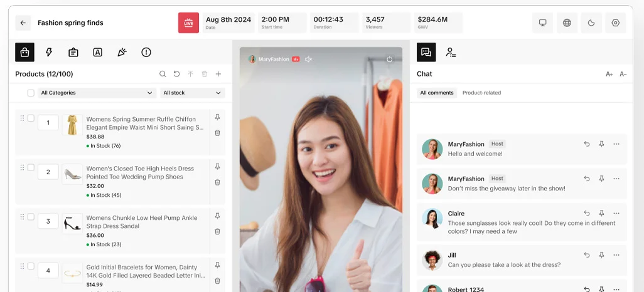Open the globe language icon

567,23
